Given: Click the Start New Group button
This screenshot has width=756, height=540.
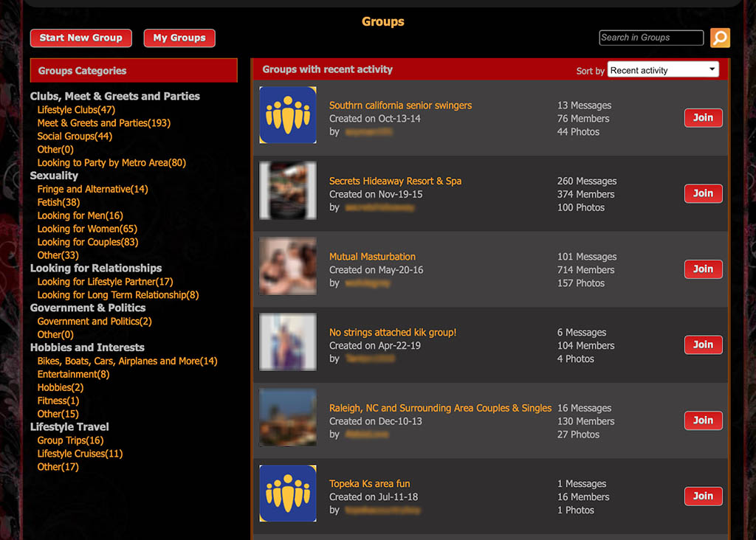Looking at the screenshot, I should (x=80, y=38).
